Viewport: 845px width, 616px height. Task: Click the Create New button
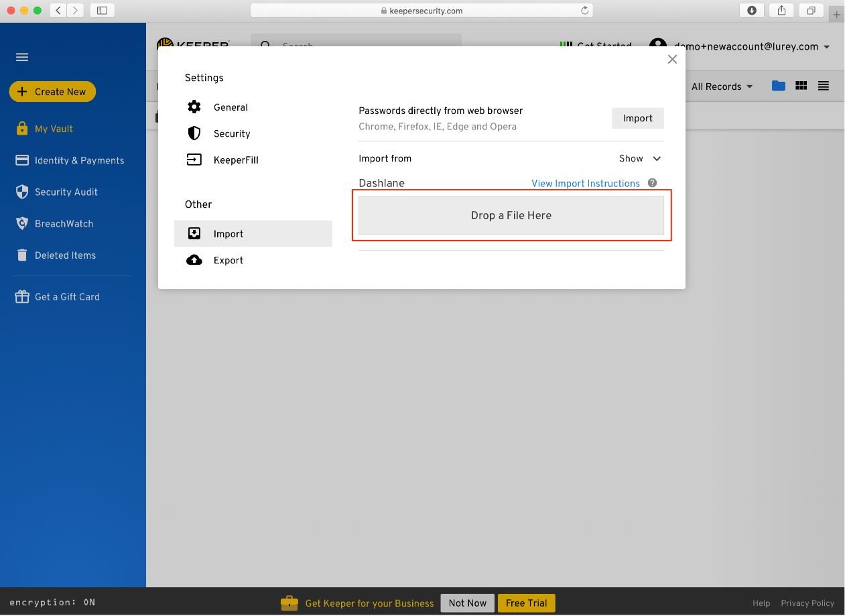pyautogui.click(x=52, y=92)
